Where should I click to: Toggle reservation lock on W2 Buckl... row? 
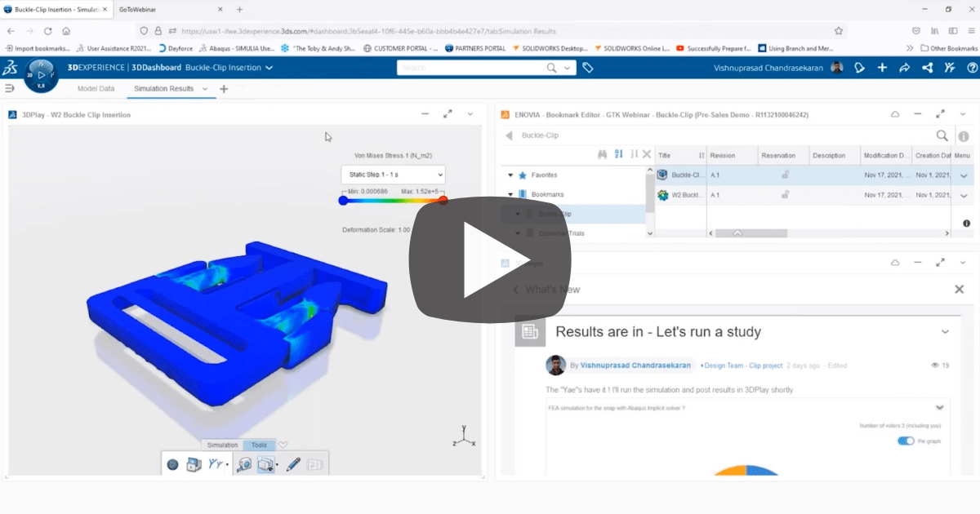click(x=785, y=195)
